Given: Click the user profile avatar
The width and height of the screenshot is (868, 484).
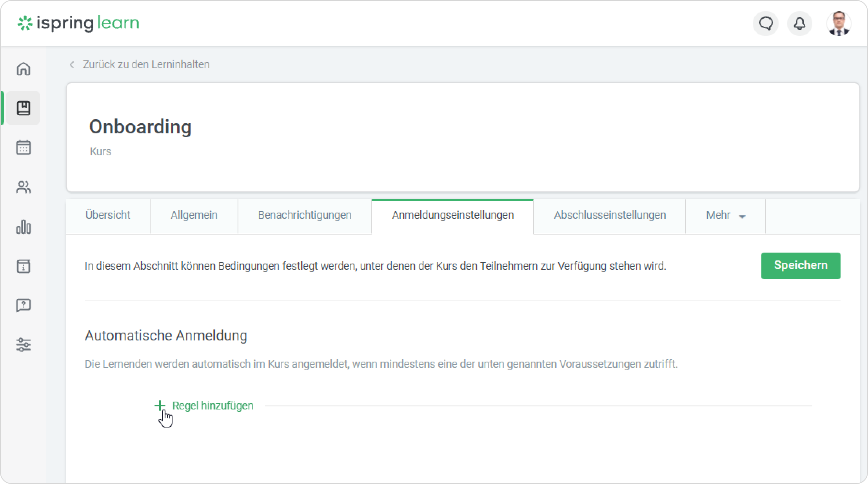Looking at the screenshot, I should (839, 24).
